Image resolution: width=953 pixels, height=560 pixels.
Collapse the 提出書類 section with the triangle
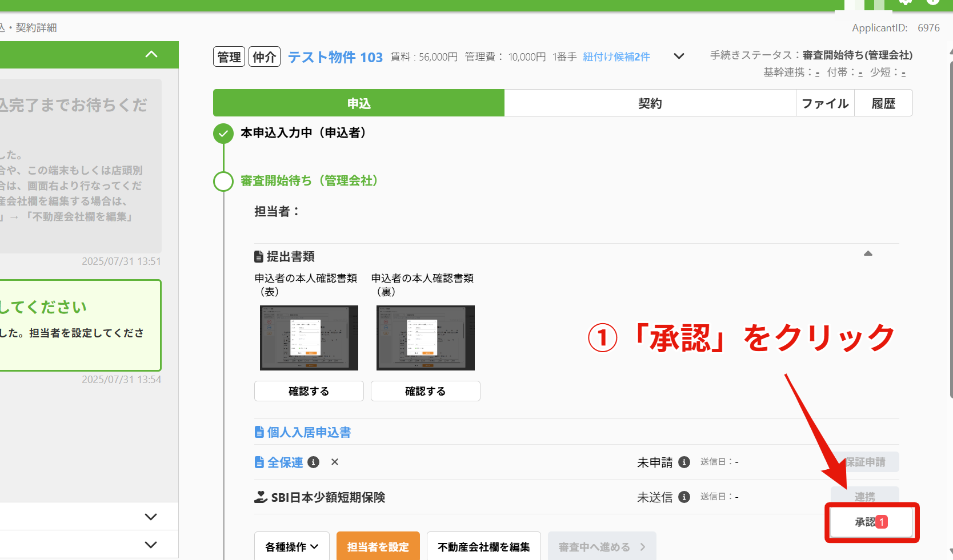coord(868,253)
